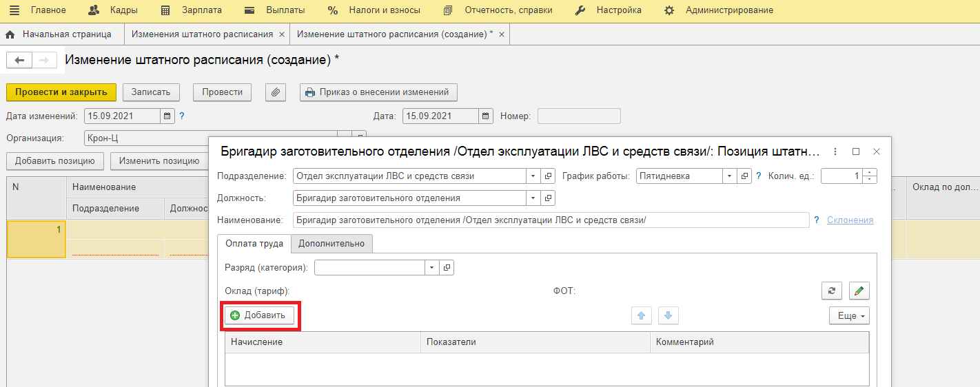Click the back navigation arrow
This screenshot has height=387, width=980.
coord(19,61)
